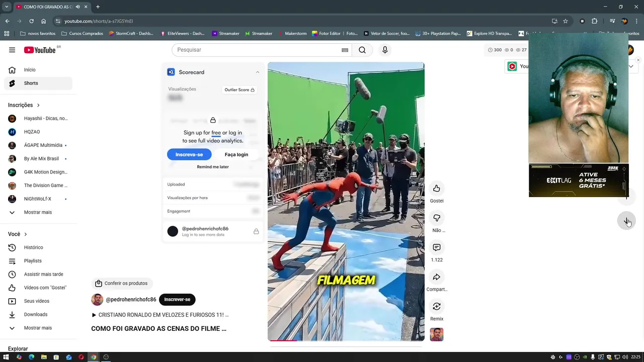Go to next Short with the down arrow
The image size is (644, 362).
pos(626,221)
